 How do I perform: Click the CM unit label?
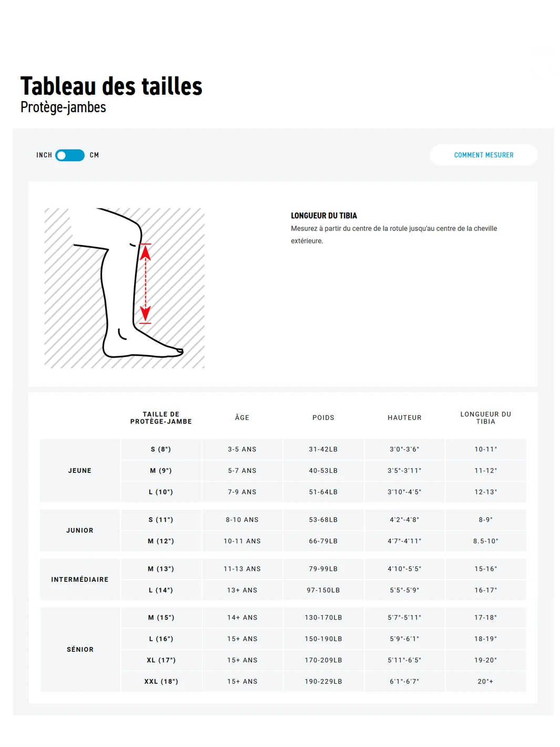pyautogui.click(x=95, y=155)
